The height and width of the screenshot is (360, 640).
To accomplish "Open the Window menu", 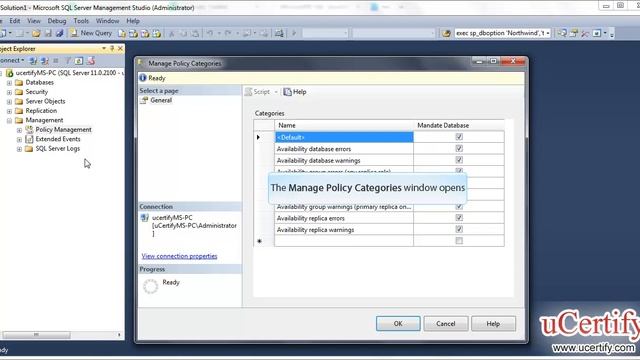I will click(107, 21).
